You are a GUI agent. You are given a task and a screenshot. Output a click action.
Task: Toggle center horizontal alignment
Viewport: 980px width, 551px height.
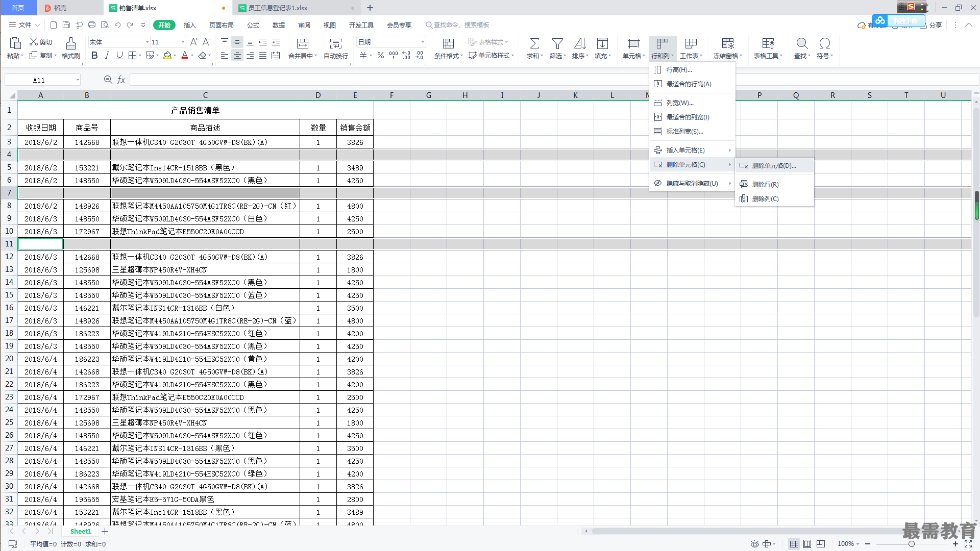pos(237,56)
